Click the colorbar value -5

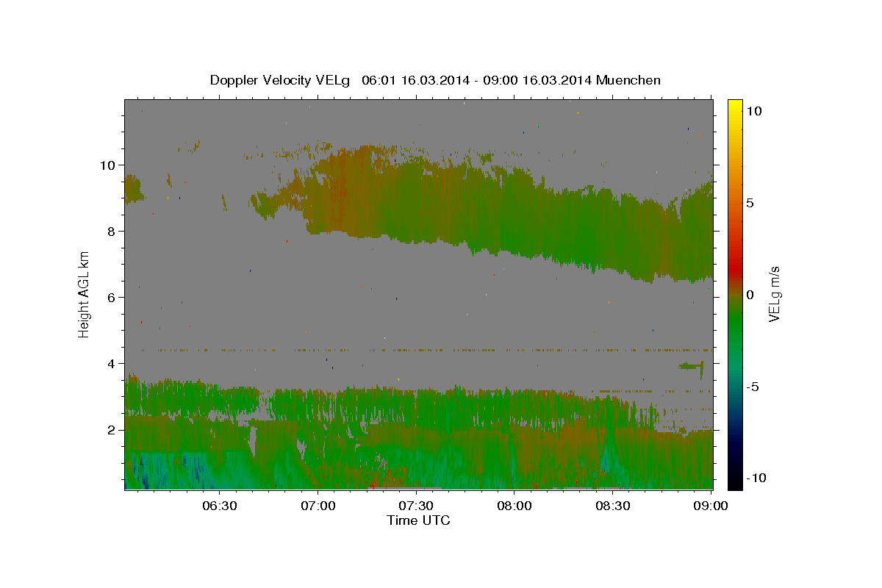click(x=753, y=387)
